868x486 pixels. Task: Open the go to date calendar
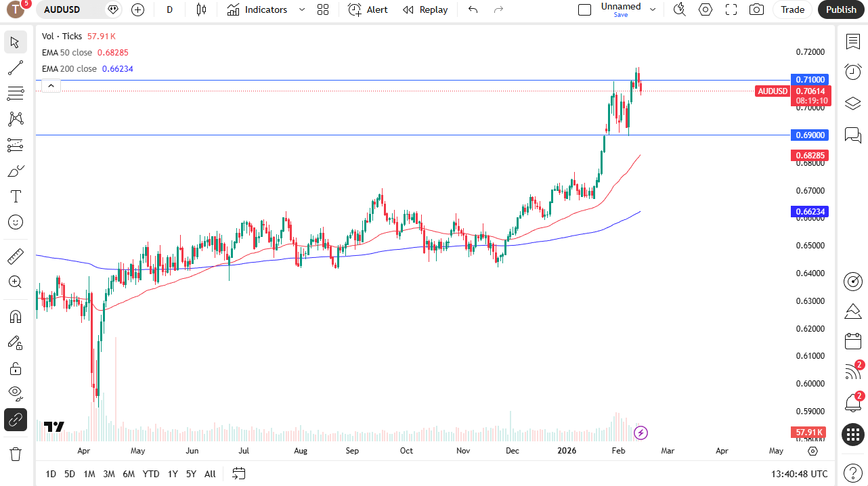(x=238, y=473)
